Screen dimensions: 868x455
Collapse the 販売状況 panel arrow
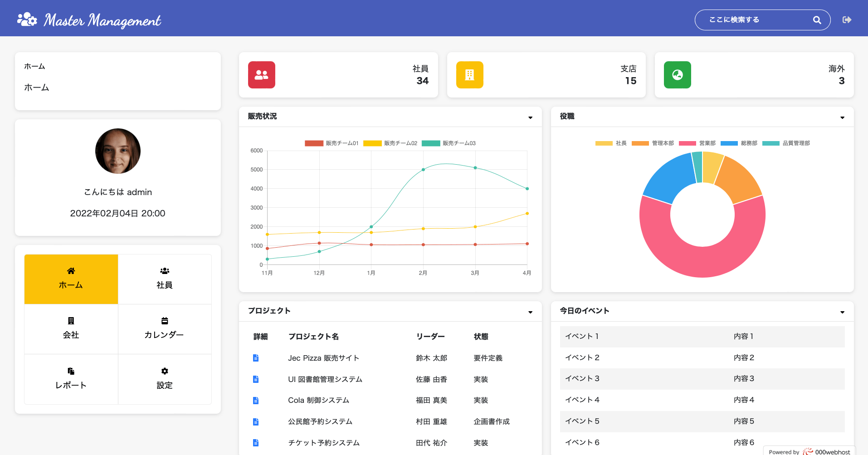530,117
